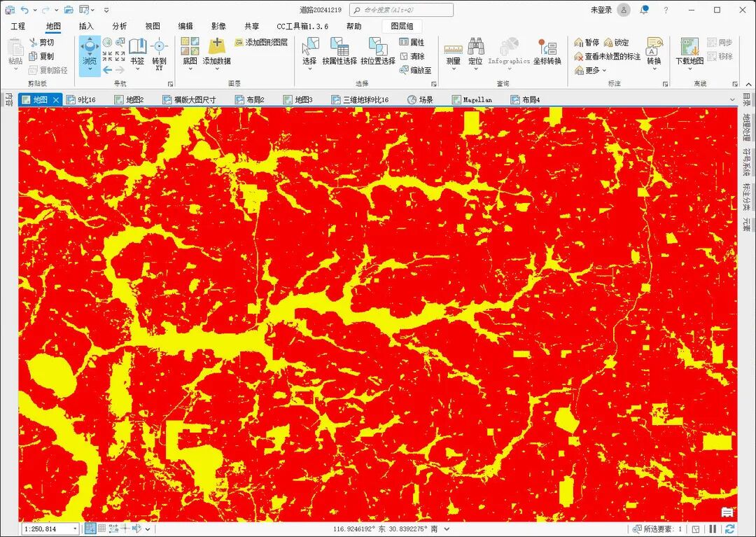Switch to the Magellan view tab
Screen dimensions: 756x537
click(472, 100)
